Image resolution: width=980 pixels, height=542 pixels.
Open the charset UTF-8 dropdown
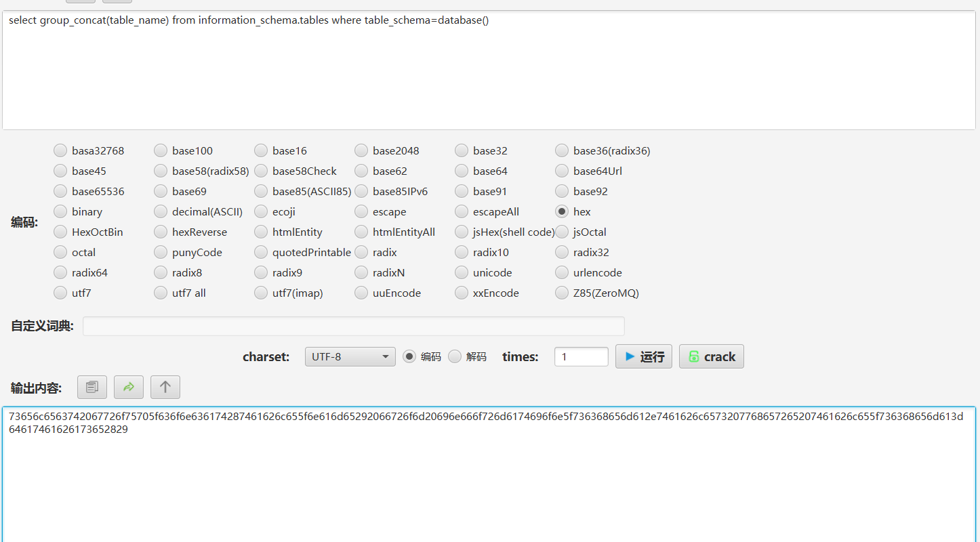tap(350, 356)
